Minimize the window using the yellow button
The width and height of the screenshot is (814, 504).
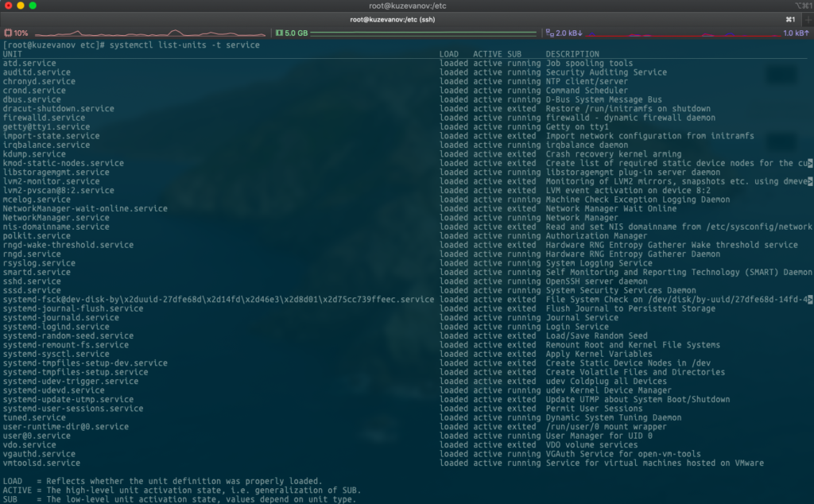coord(21,6)
